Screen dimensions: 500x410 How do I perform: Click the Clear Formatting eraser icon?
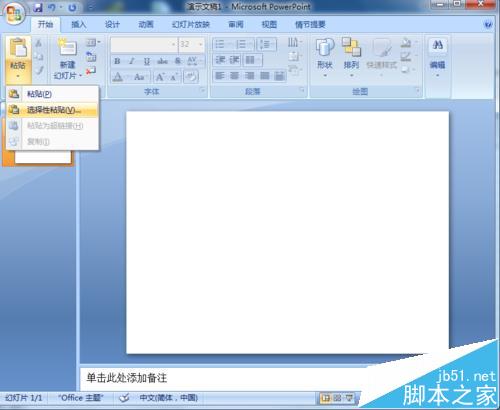tap(191, 77)
